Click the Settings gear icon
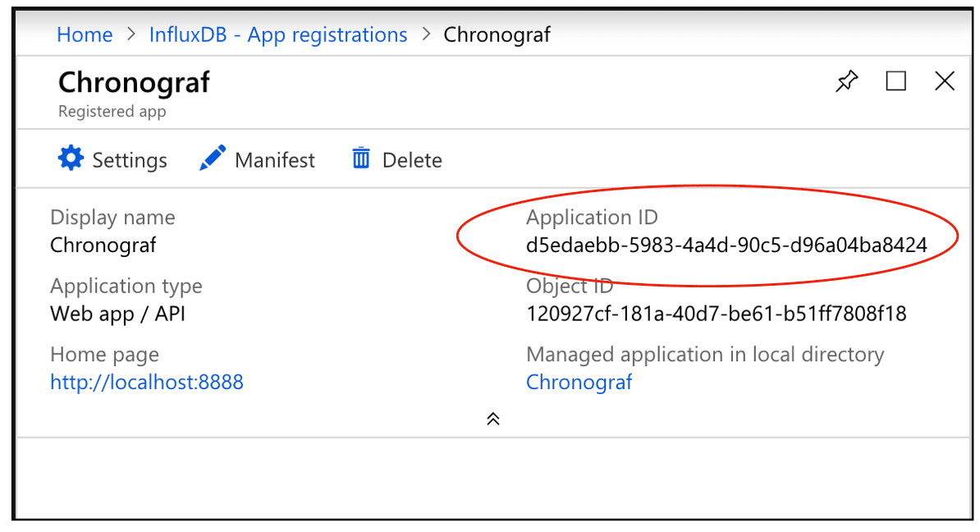 tap(71, 158)
